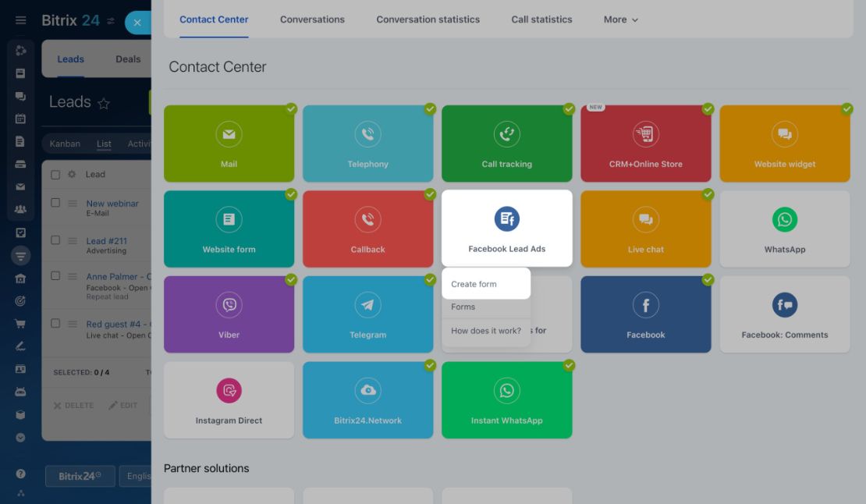Open the New webinar lead link
The image size is (866, 504).
tap(112, 203)
